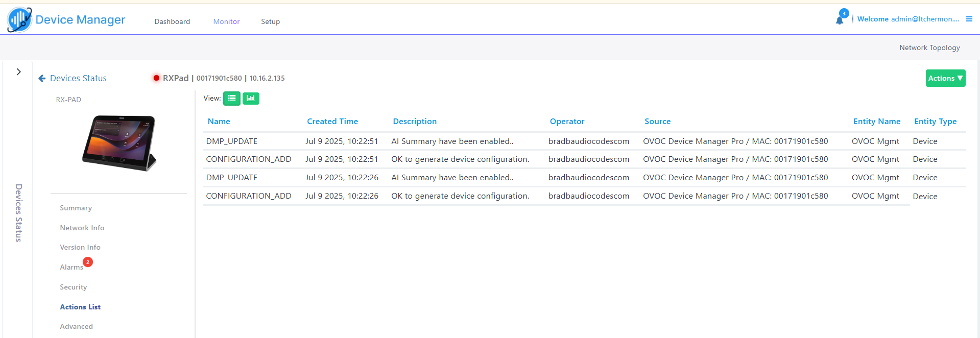The image size is (980, 338).
Task: Go to the Dashboard menu
Action: pos(172,21)
